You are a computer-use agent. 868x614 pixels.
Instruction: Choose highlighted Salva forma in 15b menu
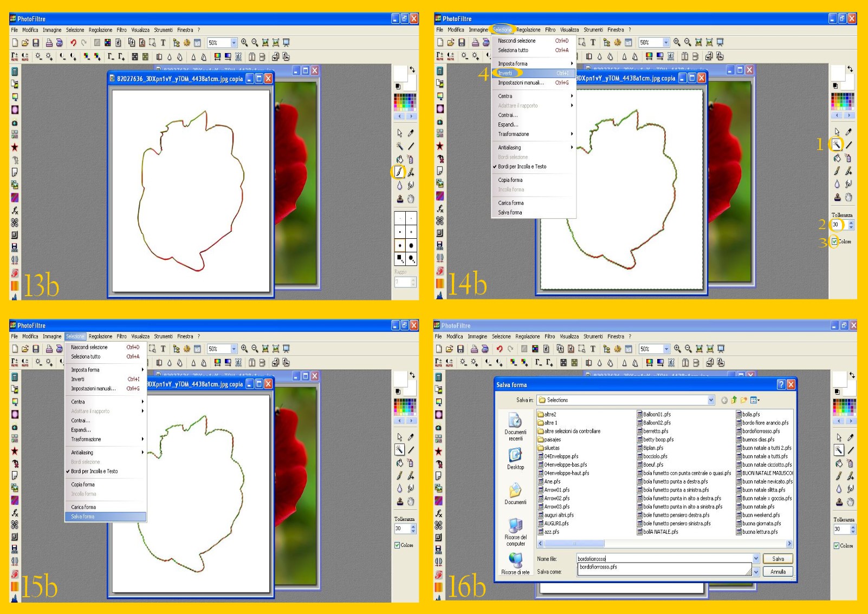[x=83, y=517]
